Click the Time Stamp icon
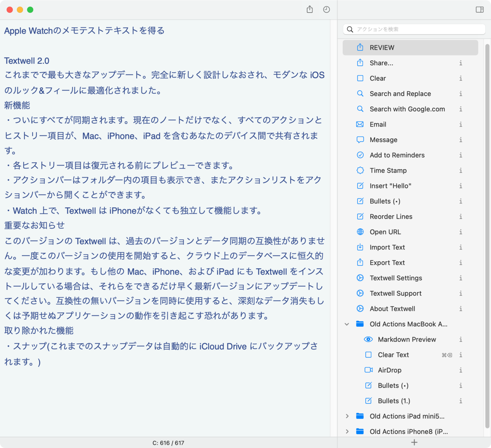 360,170
